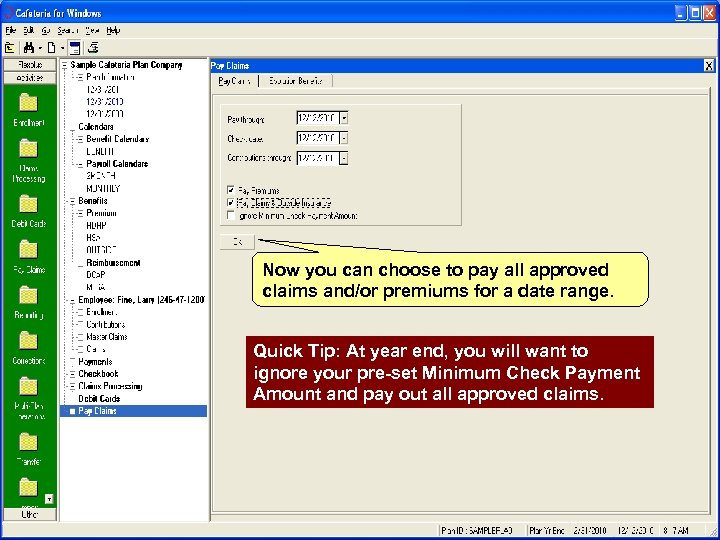Image resolution: width=720 pixels, height=540 pixels.
Task: Open the Help menu
Action: click(113, 30)
